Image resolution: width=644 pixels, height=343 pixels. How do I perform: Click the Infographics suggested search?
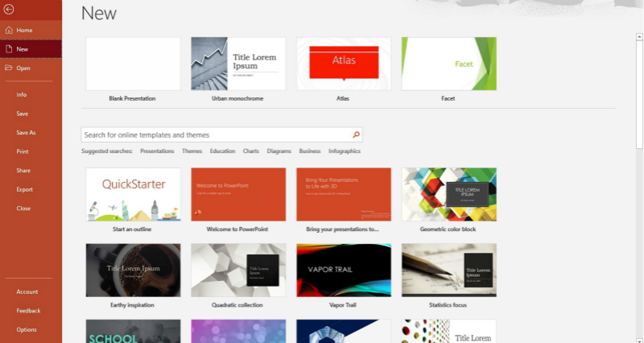tap(345, 151)
